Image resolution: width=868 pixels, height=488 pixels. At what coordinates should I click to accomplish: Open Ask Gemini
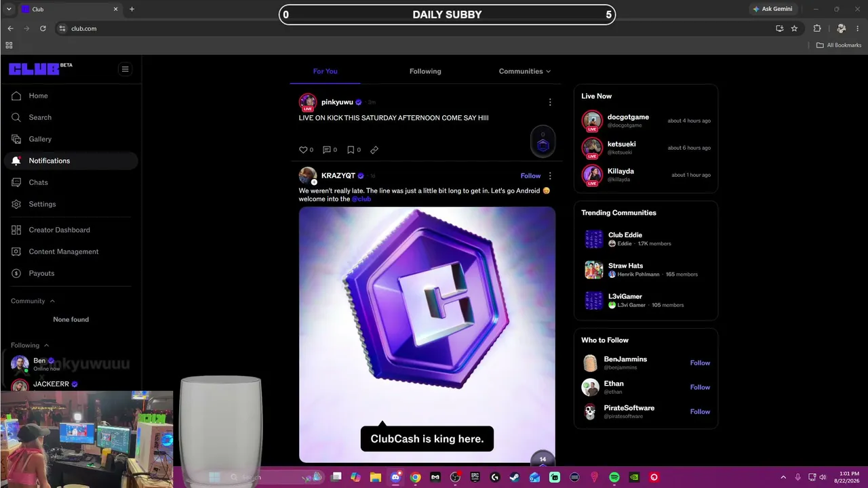click(x=772, y=9)
